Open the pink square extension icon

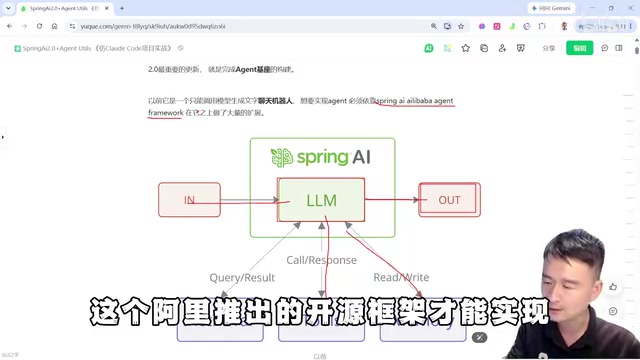point(497,26)
